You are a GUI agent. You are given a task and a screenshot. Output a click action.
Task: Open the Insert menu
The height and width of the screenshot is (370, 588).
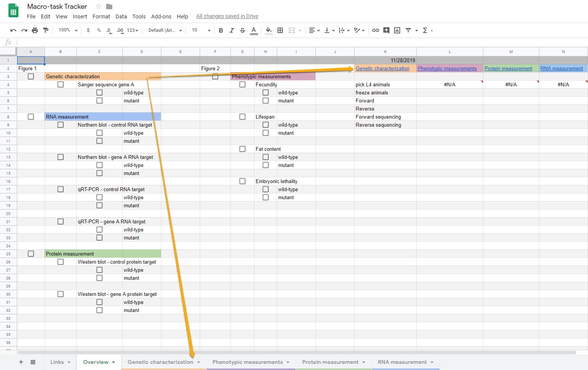click(80, 17)
